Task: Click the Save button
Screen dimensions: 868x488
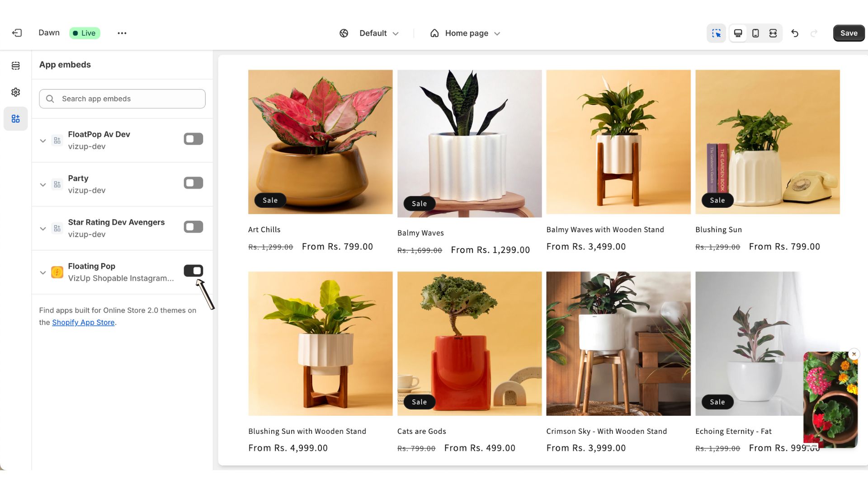Action: pos(848,33)
